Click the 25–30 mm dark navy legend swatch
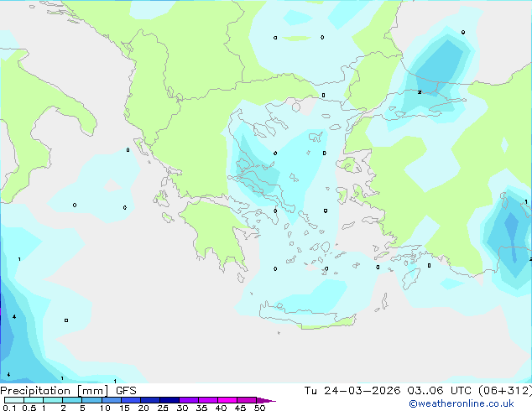 [x=170, y=400]
